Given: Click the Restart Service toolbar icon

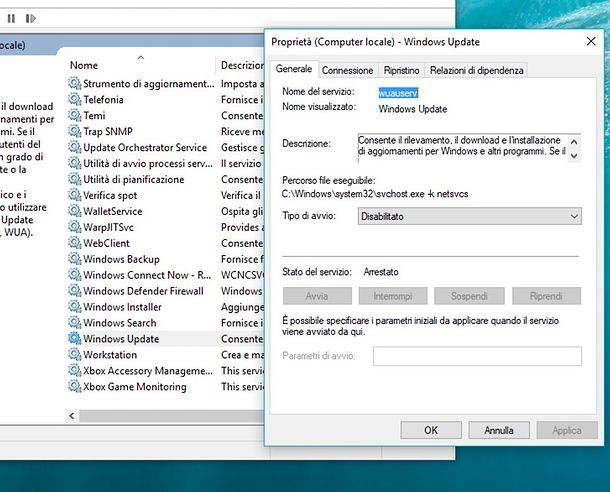Looking at the screenshot, I should [31, 18].
